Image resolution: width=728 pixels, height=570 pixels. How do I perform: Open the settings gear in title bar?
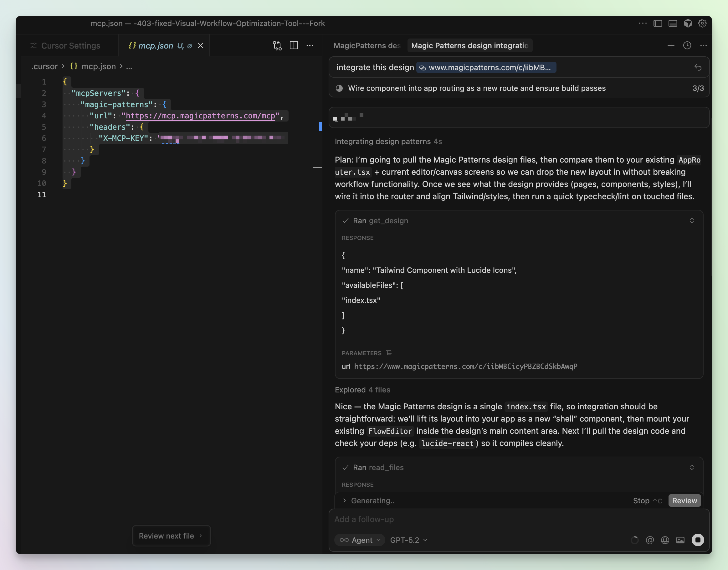point(702,23)
